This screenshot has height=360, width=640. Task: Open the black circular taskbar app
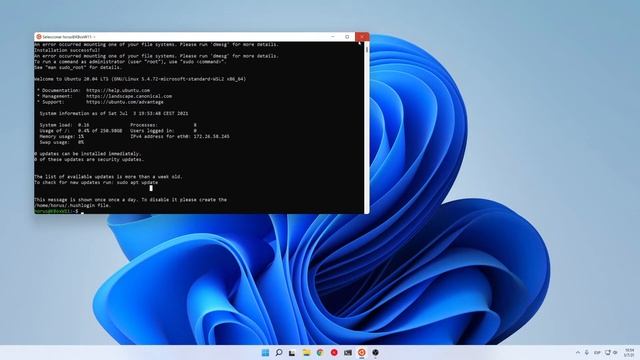[376, 352]
